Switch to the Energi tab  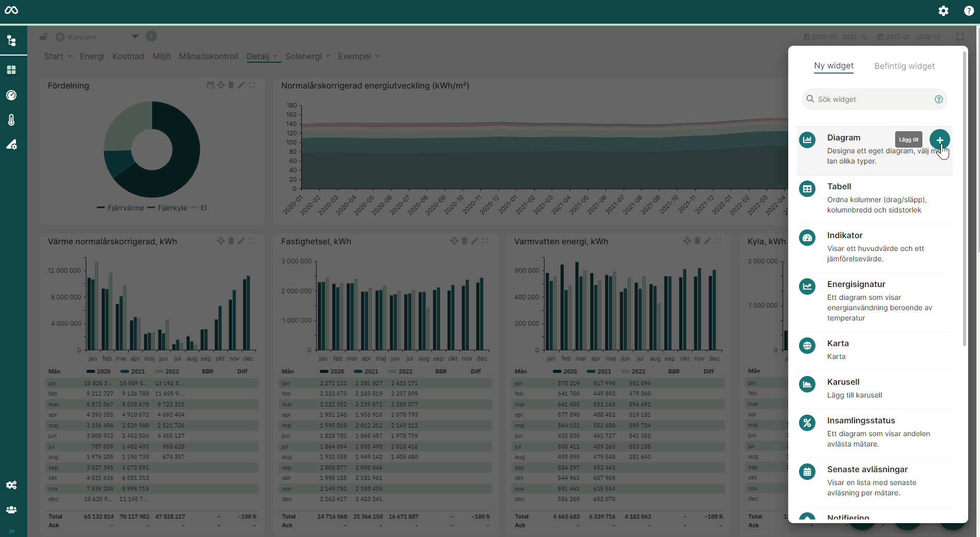92,57
